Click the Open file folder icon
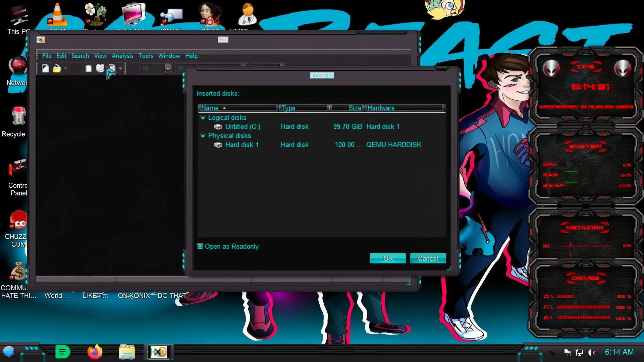Image resolution: width=644 pixels, height=362 pixels. [57, 69]
